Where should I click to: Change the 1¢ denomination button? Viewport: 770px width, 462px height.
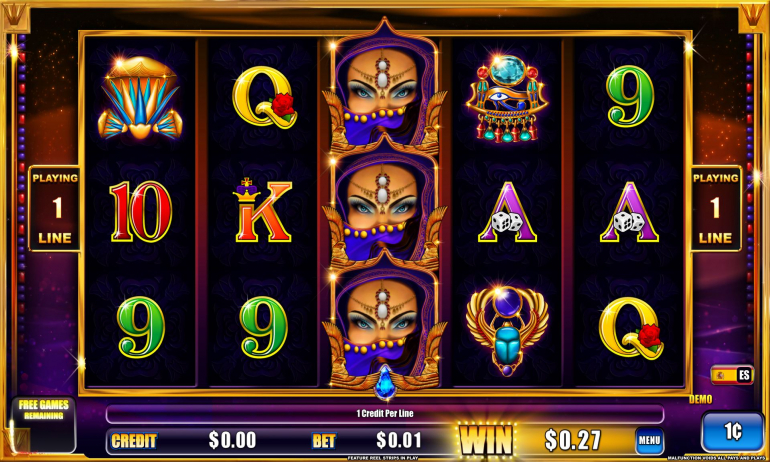[x=732, y=432]
